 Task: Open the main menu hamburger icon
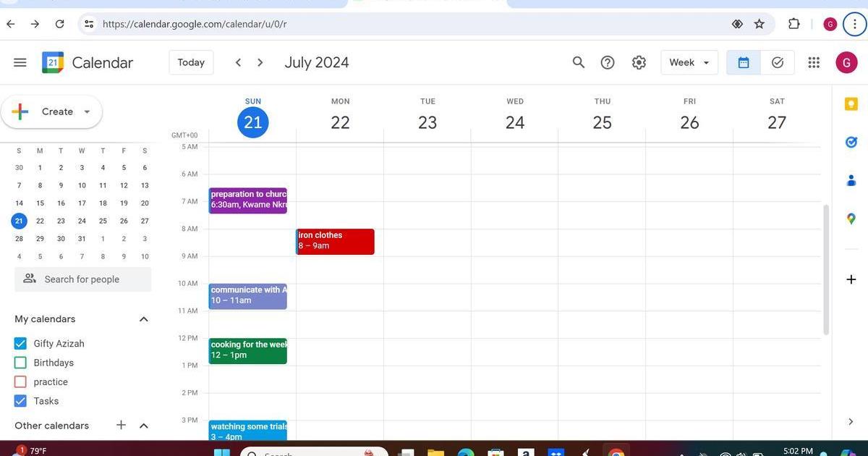point(20,63)
